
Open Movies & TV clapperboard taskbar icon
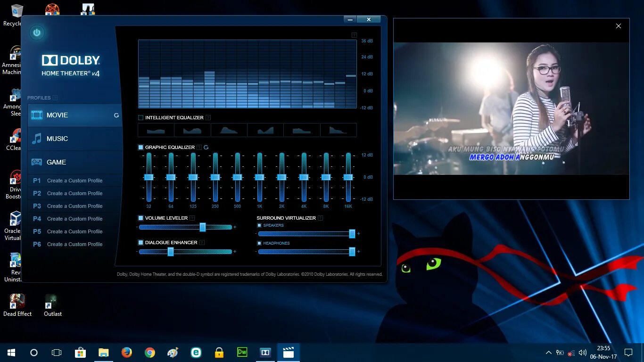288,353
